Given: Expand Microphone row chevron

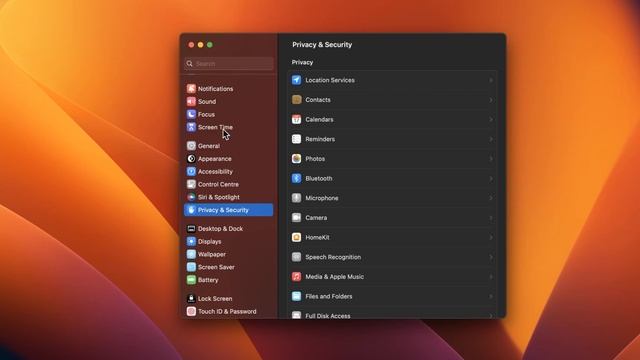Looking at the screenshot, I should 491,198.
